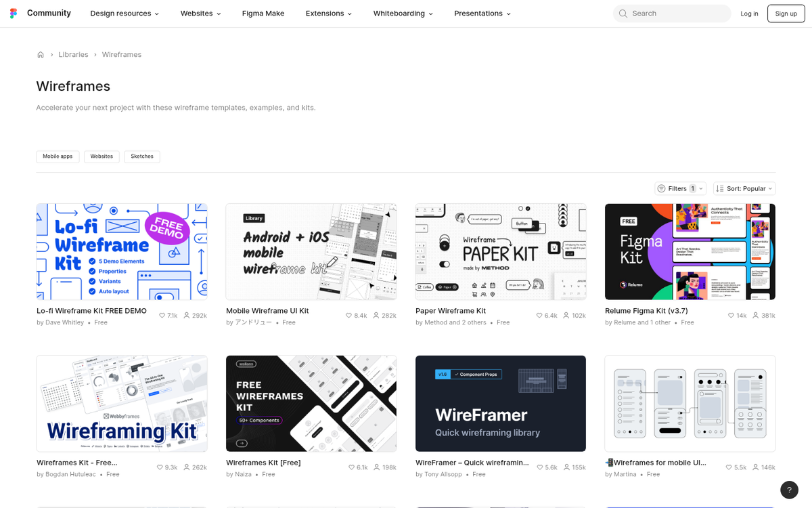Click the sort arrows icon beside Sort: Popular
The width and height of the screenshot is (812, 508).
pyautogui.click(x=718, y=188)
